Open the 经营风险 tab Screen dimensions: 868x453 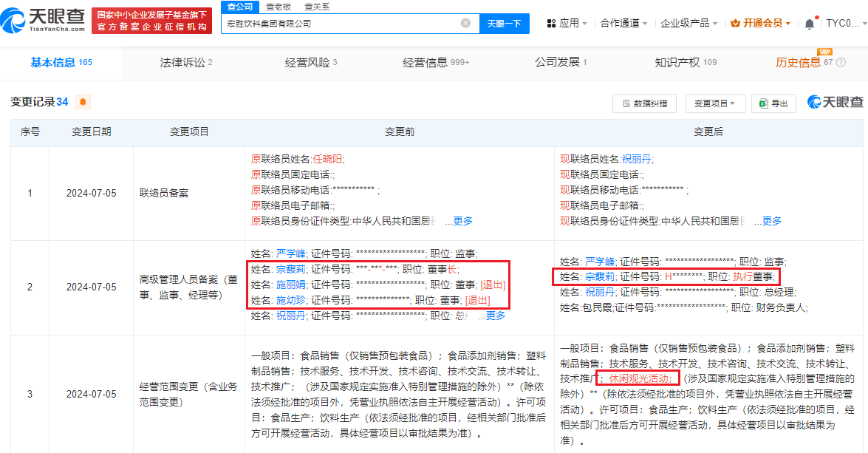310,63
